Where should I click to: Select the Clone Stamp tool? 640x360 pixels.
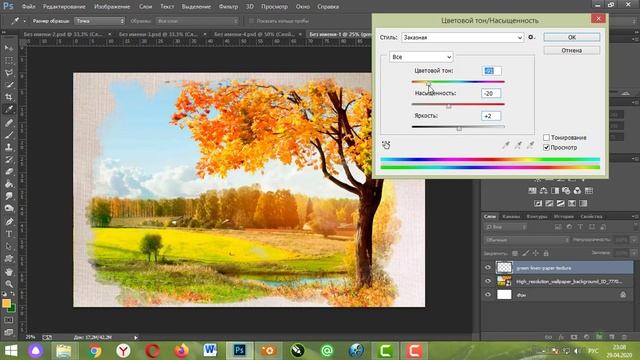(x=9, y=147)
